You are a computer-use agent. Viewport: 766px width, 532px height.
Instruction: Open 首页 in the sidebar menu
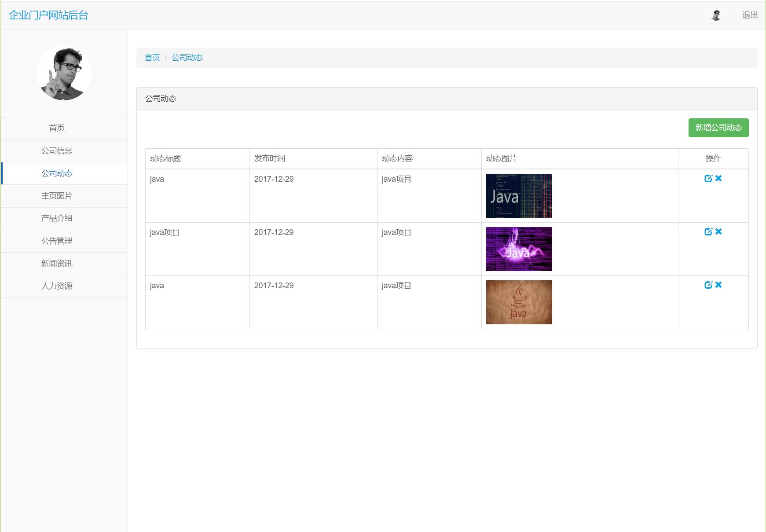[x=64, y=128]
